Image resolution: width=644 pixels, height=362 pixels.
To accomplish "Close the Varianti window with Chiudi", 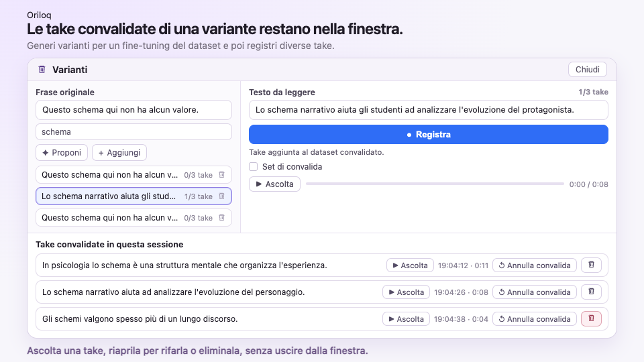I will tap(588, 69).
